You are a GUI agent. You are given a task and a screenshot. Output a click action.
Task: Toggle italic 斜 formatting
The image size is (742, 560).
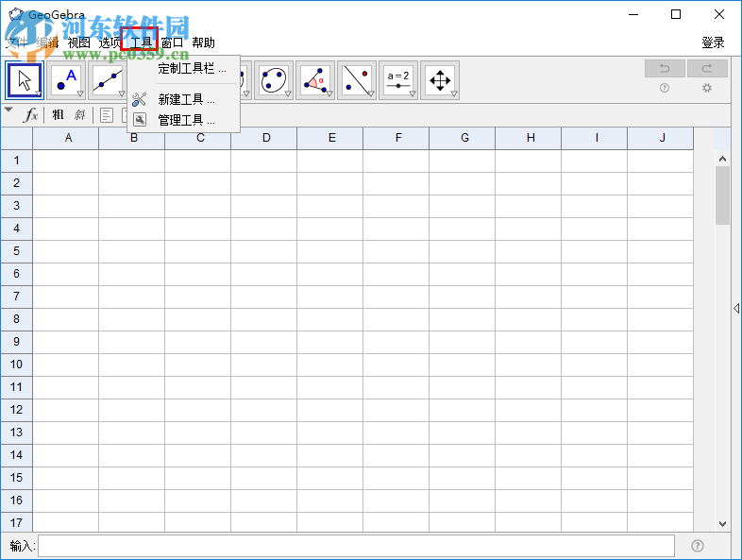click(x=79, y=114)
